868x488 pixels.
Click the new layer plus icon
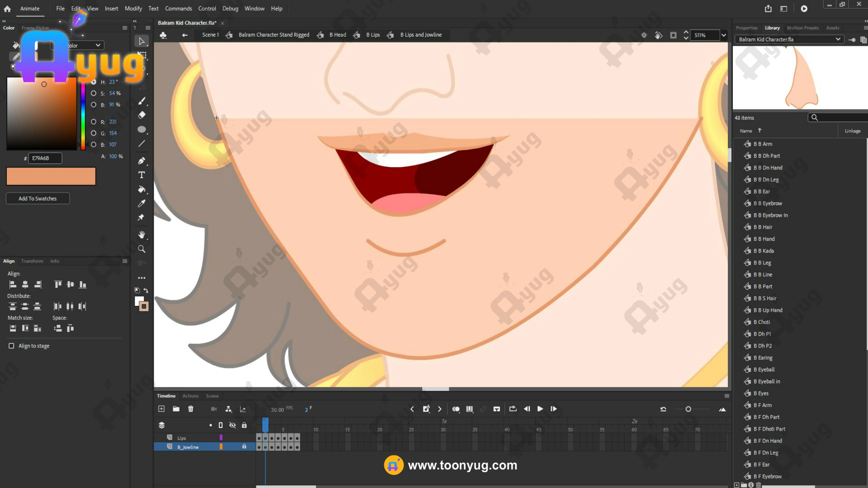161,409
